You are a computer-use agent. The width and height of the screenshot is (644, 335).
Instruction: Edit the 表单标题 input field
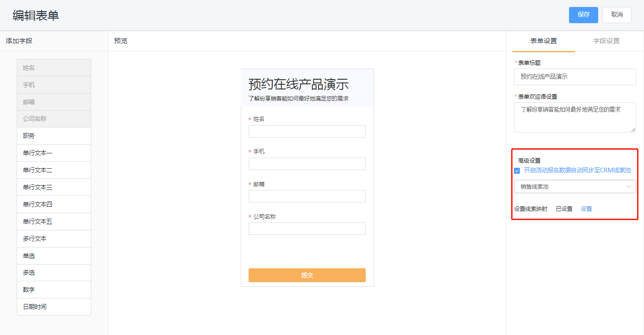tap(575, 77)
